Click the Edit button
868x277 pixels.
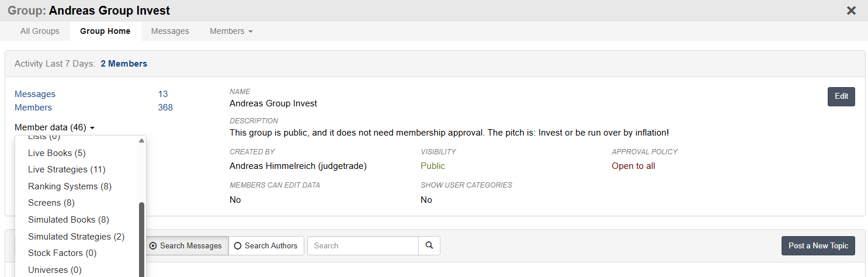pyautogui.click(x=841, y=96)
